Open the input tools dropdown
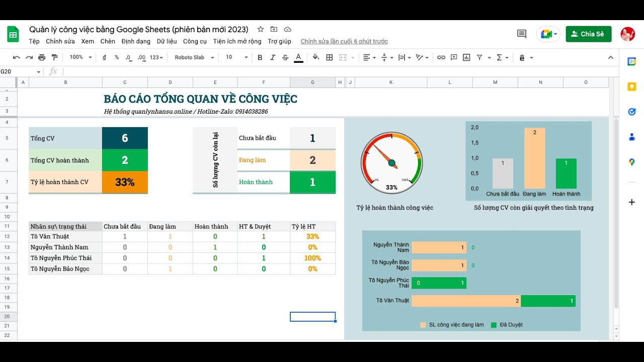This screenshot has height=362, width=644. point(526,57)
